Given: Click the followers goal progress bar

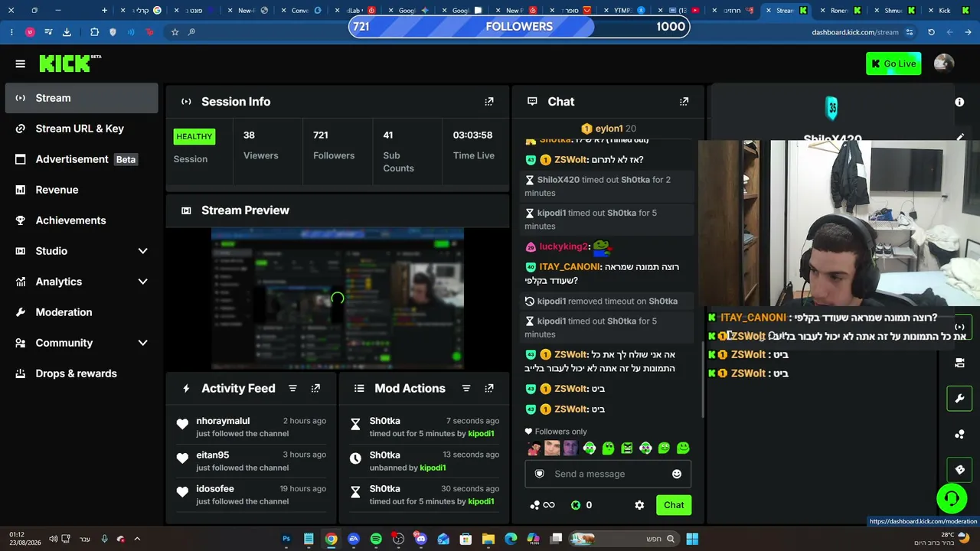Looking at the screenshot, I should click(519, 27).
